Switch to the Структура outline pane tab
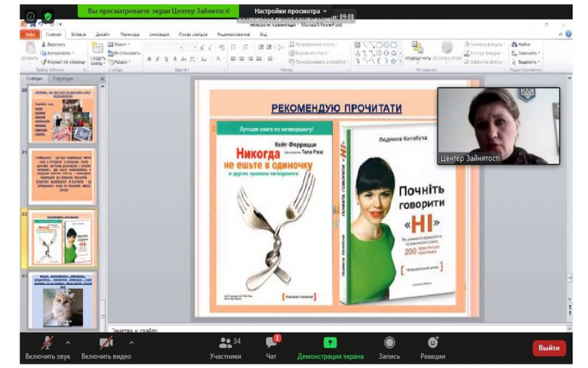Viewport: 588px width, 368px height. (63, 79)
